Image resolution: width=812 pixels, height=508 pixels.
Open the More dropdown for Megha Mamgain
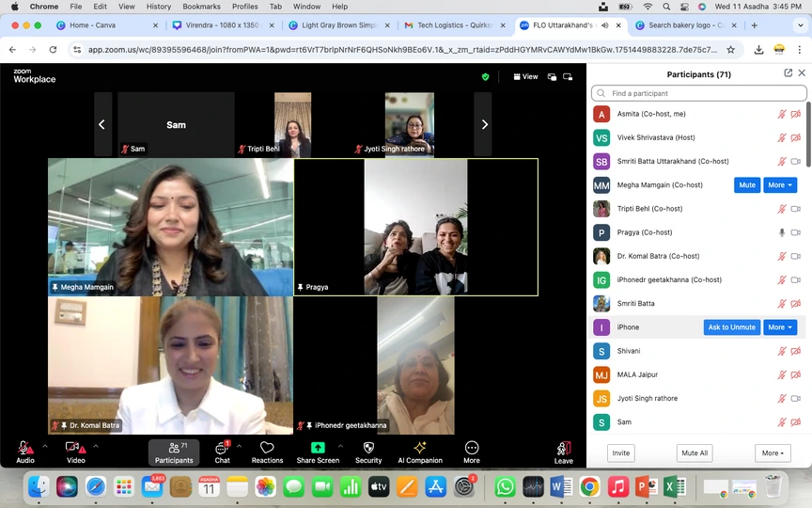tap(780, 185)
